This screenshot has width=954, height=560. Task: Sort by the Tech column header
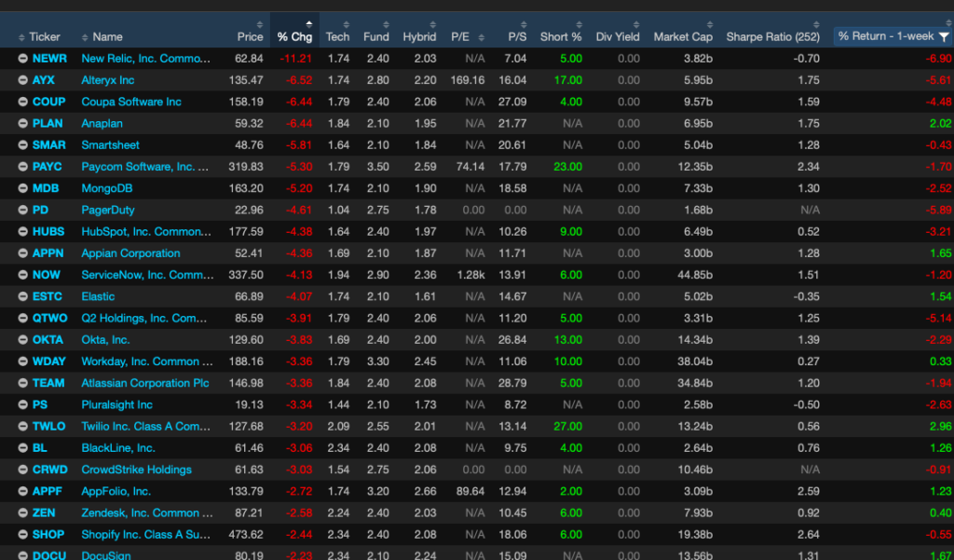(337, 37)
